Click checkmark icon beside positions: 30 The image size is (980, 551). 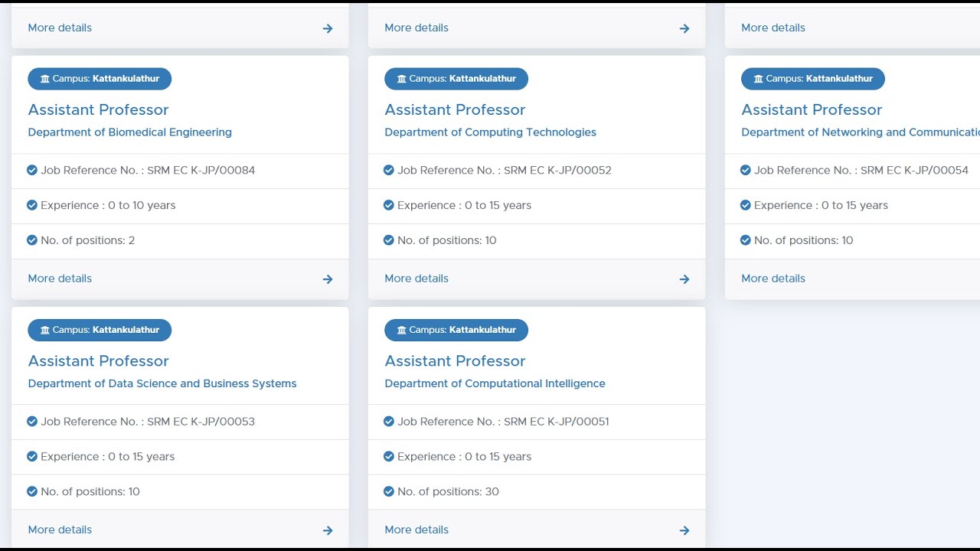389,491
